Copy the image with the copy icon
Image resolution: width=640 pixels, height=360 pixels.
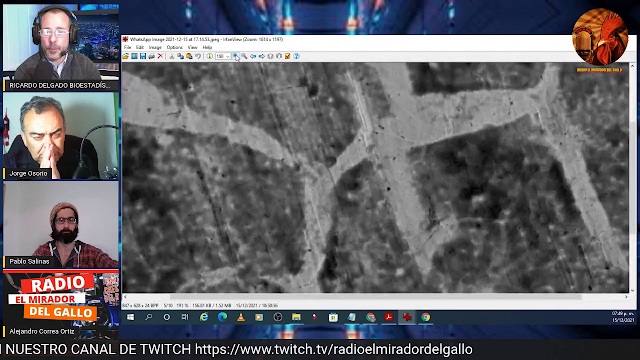pos(180,56)
